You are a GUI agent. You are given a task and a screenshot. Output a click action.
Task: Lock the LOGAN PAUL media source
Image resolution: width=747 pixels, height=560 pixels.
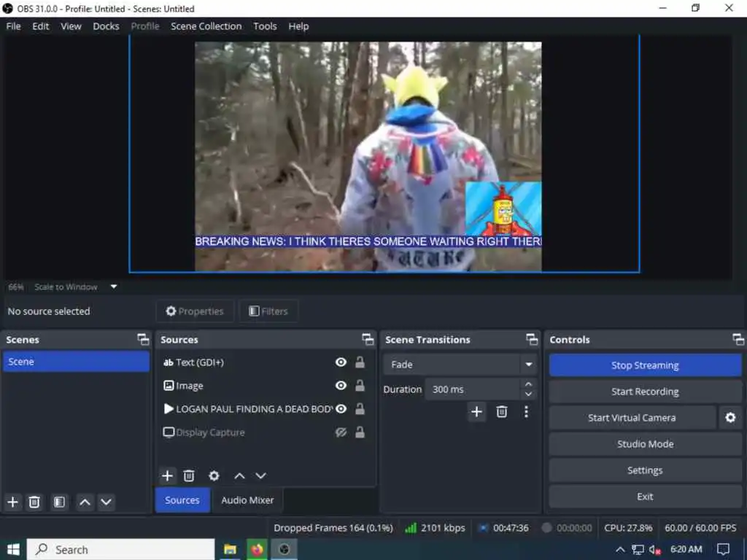pos(360,408)
